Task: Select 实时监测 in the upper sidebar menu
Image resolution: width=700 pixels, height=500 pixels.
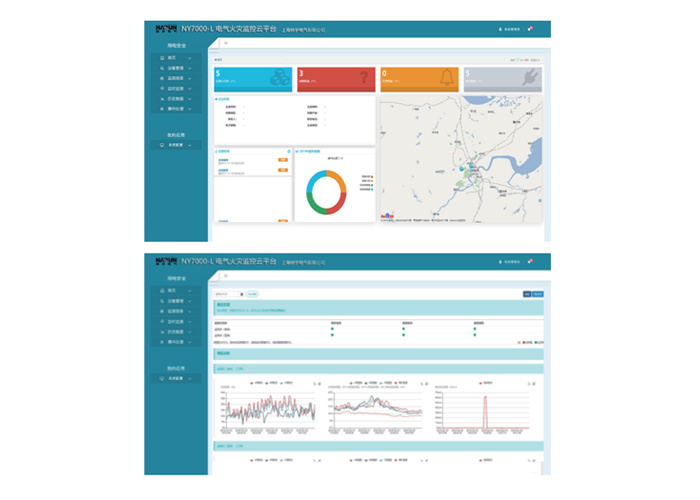Action: [175, 88]
